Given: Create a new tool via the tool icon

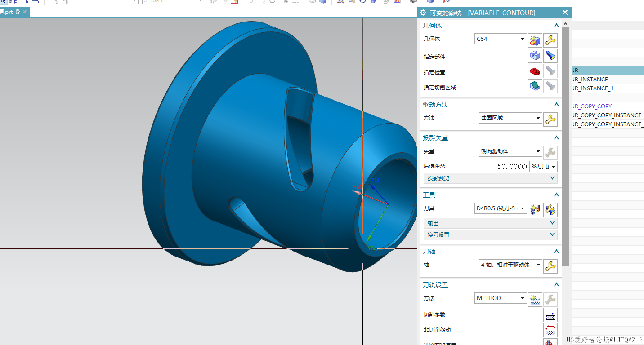Looking at the screenshot, I should click(535, 209).
